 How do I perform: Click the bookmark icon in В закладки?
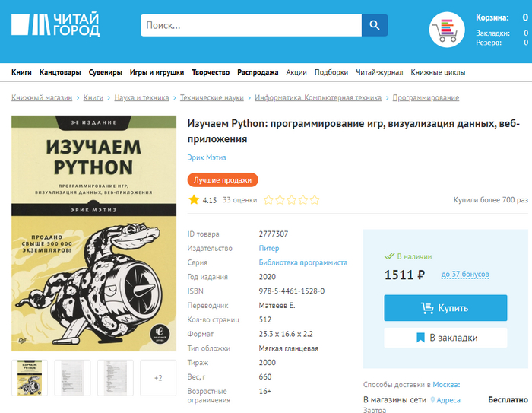(420, 338)
